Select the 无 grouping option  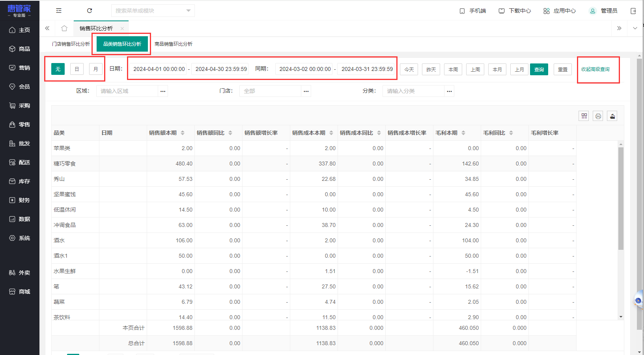(58, 69)
